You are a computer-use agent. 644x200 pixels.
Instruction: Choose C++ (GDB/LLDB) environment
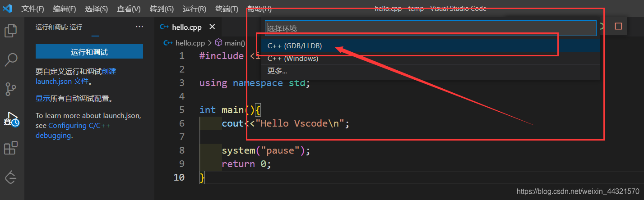(431, 45)
